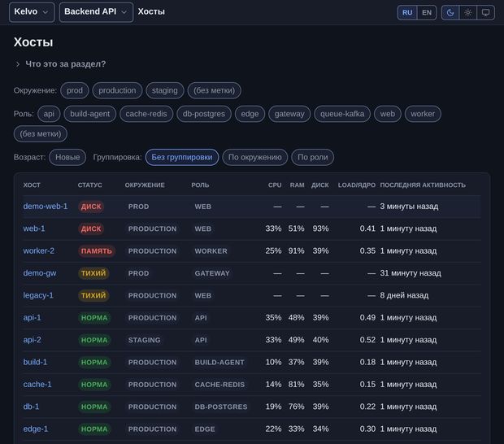Click '31 минуту назад' in demo-gw row
This screenshot has width=504, height=444.
point(411,273)
